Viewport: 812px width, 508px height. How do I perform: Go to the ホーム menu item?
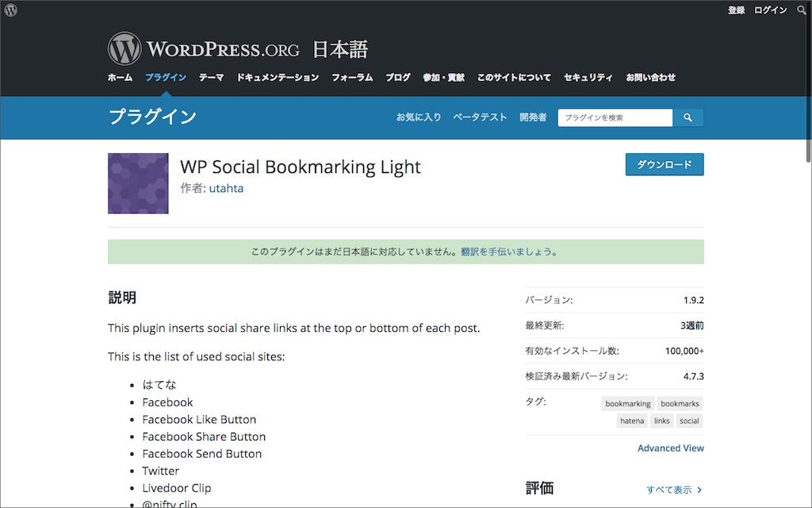121,77
